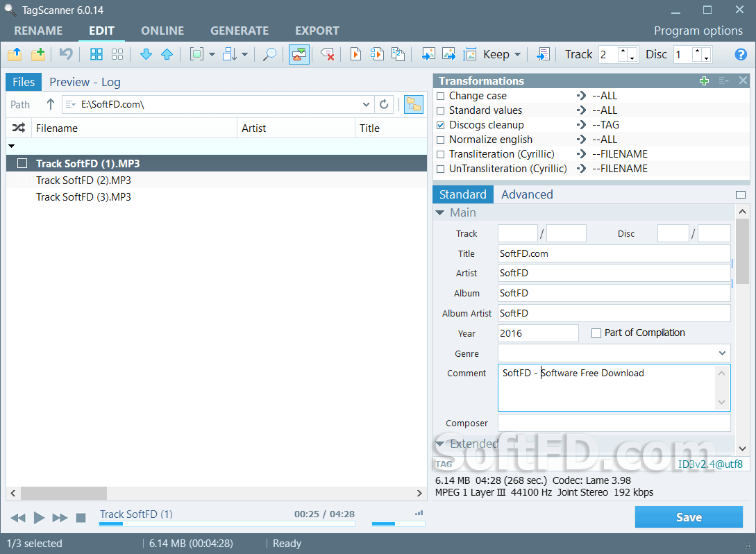Screen dimensions: 756x554
Task: Toggle the highlighted green and red arrows icon
Action: point(299,54)
